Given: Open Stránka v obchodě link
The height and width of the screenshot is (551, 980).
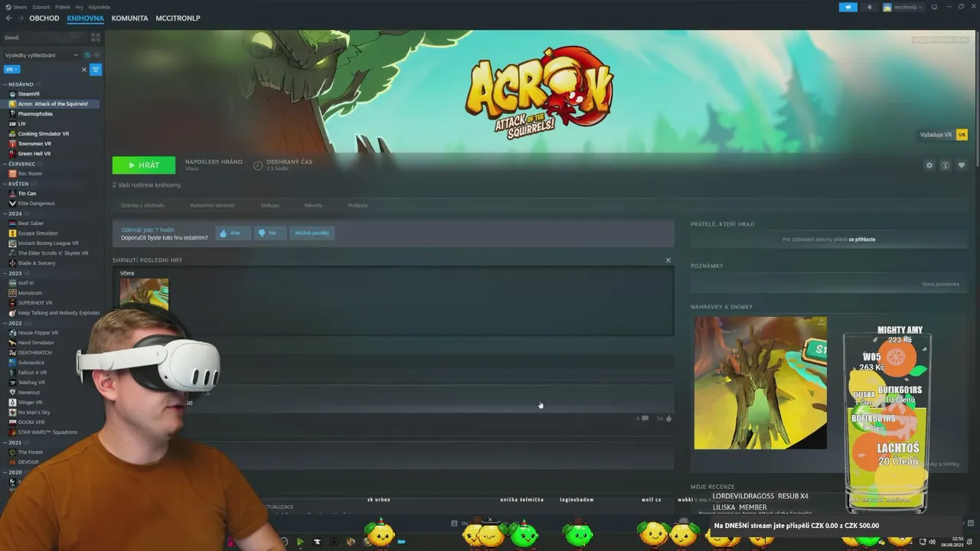Looking at the screenshot, I should pyautogui.click(x=142, y=205).
